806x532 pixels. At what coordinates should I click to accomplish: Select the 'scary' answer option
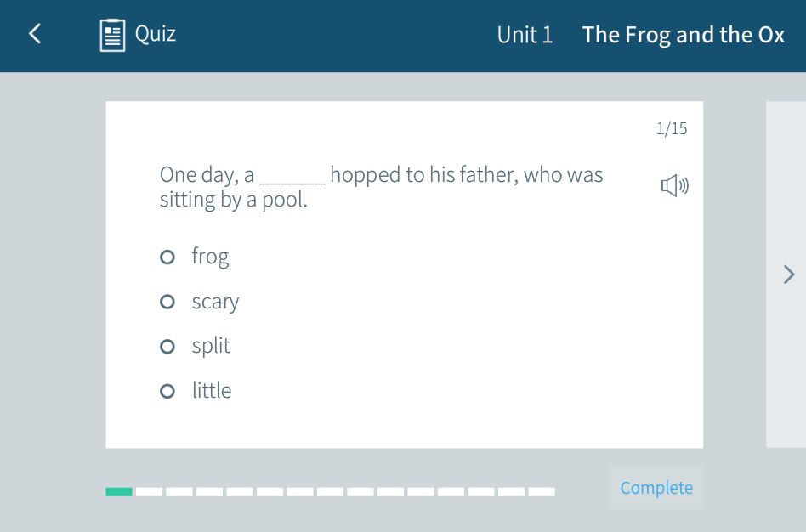[167, 302]
